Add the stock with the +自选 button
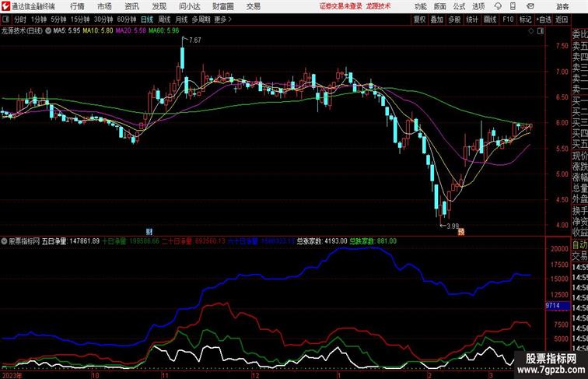This screenshot has height=379, width=588. [x=544, y=19]
